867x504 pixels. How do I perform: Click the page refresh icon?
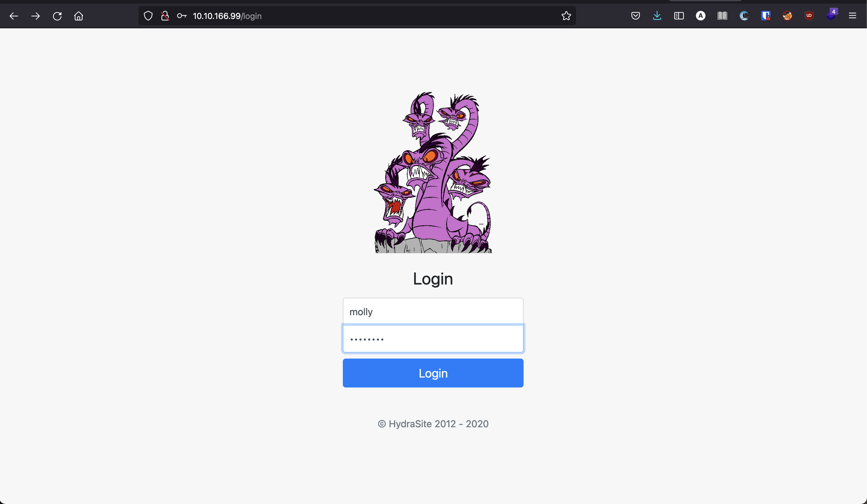(x=58, y=16)
